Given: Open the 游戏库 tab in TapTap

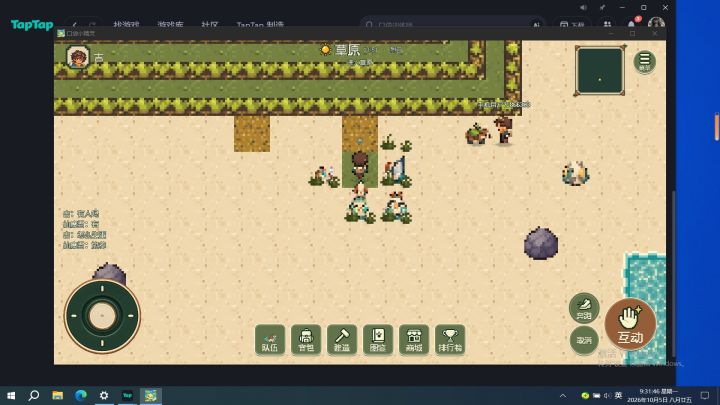Looking at the screenshot, I should pyautogui.click(x=170, y=25).
